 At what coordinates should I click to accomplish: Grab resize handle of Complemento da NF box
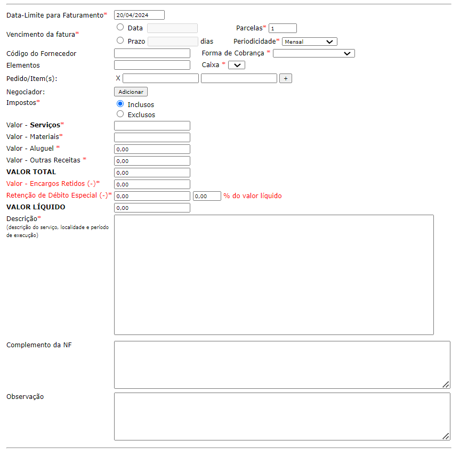tap(446, 384)
